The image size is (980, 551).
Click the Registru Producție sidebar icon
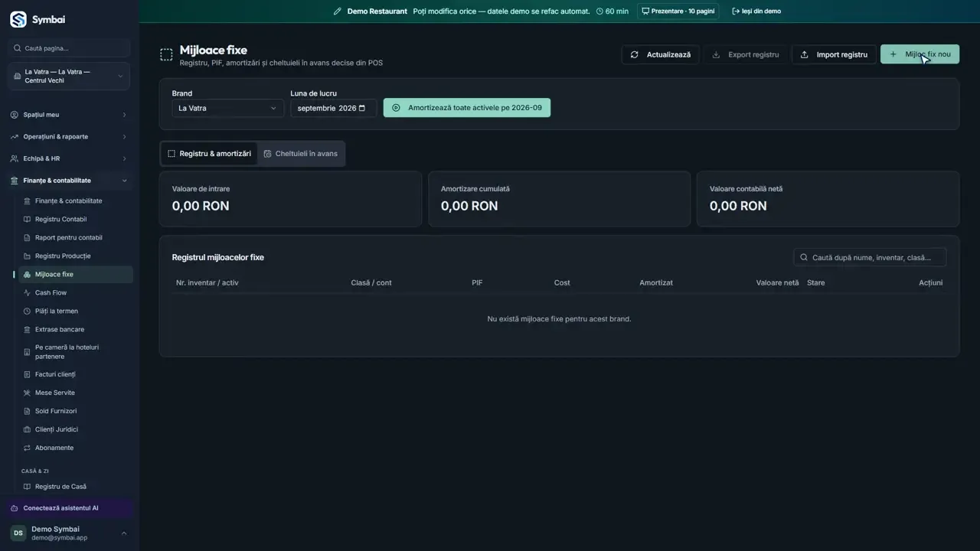click(28, 256)
